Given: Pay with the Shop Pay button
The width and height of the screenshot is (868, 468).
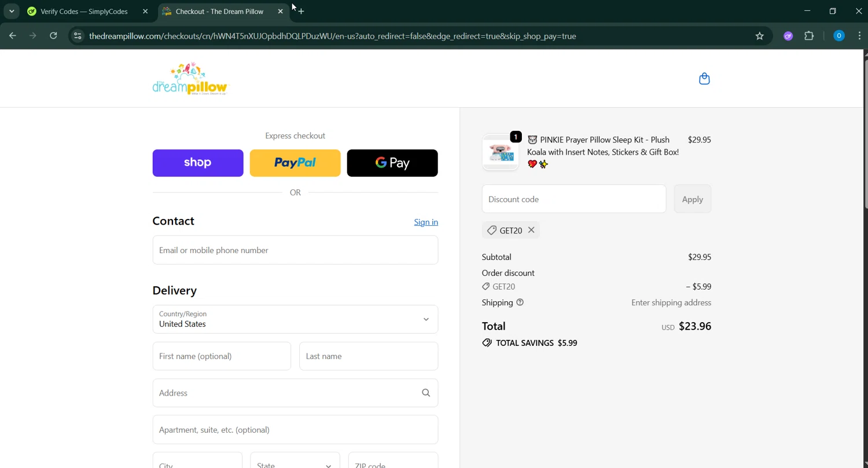Looking at the screenshot, I should 198,163.
